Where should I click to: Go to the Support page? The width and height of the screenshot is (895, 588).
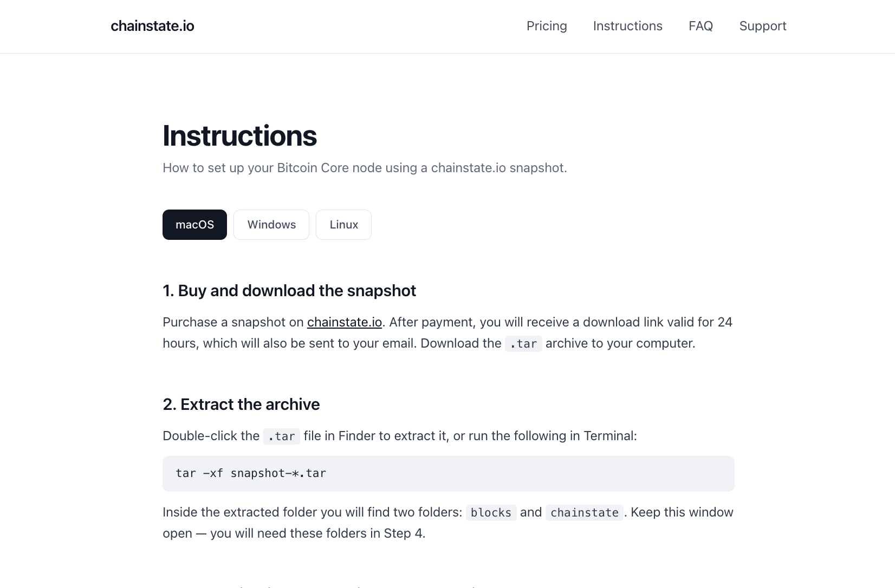pyautogui.click(x=762, y=25)
